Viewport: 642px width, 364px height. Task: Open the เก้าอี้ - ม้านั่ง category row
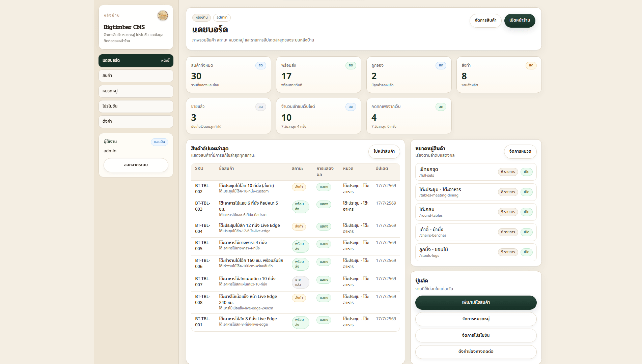click(476, 232)
